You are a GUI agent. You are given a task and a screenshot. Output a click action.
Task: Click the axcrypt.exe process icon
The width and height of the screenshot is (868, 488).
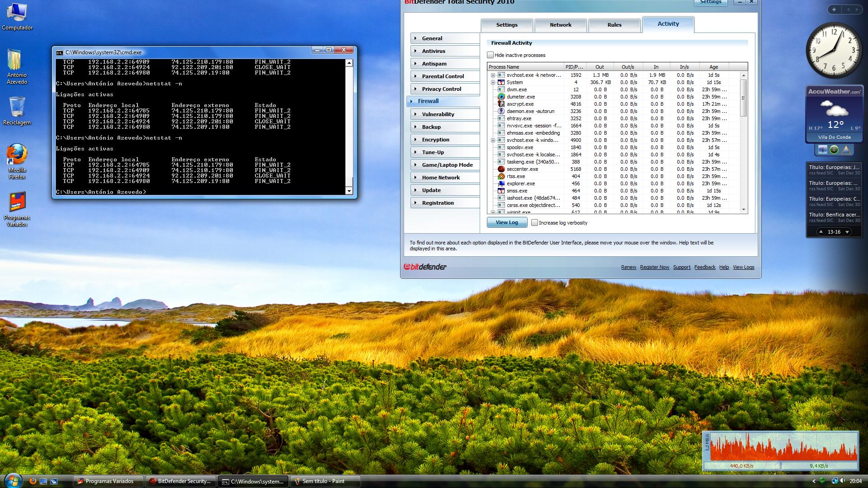click(x=501, y=104)
